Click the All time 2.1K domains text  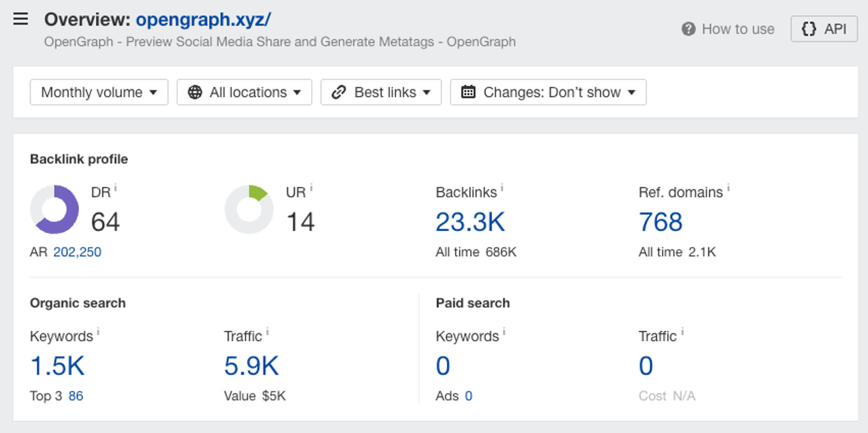(x=677, y=252)
